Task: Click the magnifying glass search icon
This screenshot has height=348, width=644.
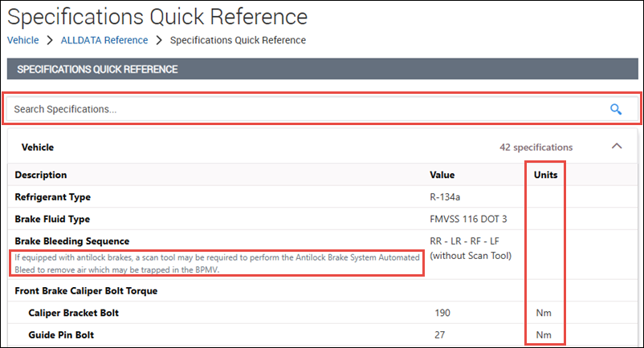Action: click(616, 109)
